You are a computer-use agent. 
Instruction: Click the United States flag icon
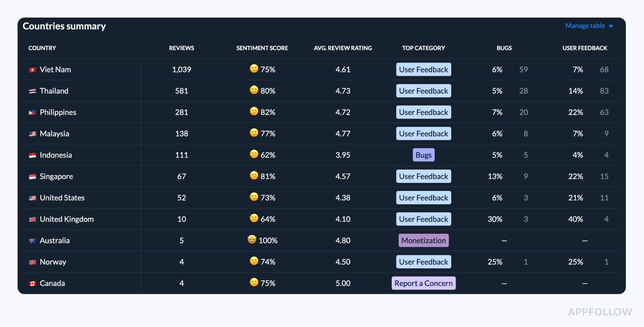point(32,198)
